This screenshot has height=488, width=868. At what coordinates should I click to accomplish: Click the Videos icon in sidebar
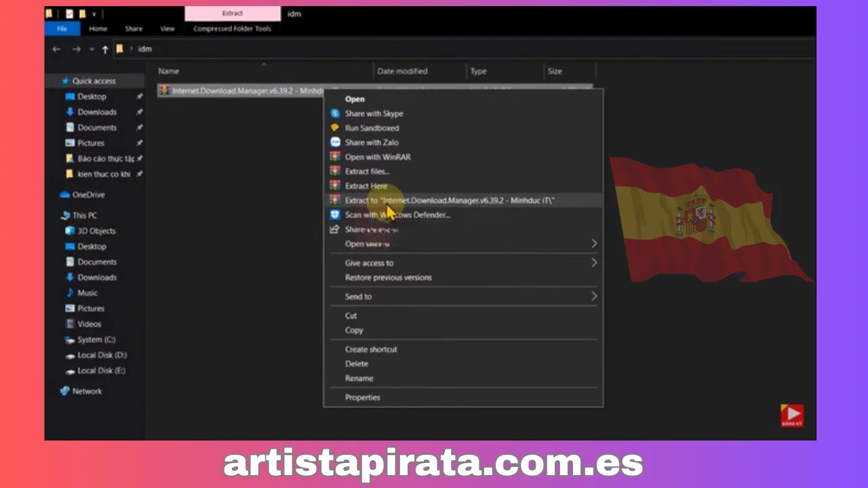pyautogui.click(x=70, y=324)
